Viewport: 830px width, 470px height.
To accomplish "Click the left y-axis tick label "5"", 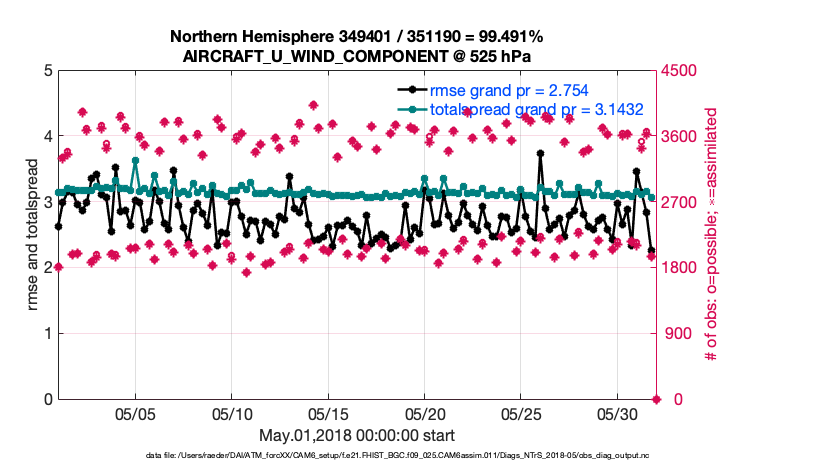I will [48, 70].
